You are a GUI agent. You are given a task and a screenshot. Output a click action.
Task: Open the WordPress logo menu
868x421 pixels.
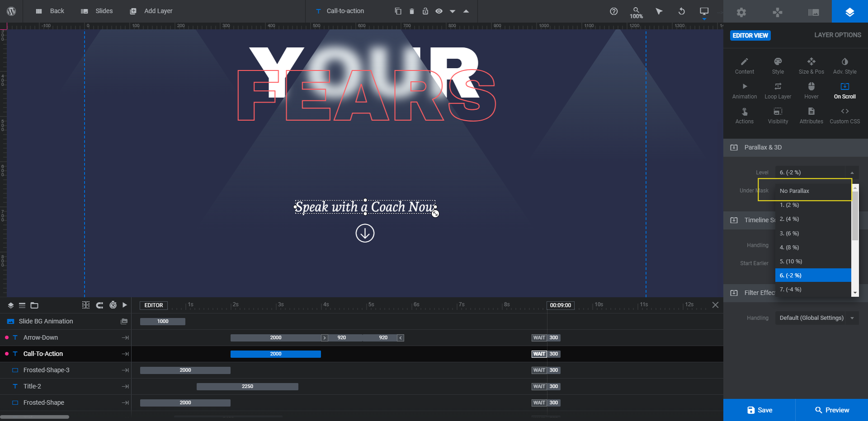pyautogui.click(x=11, y=11)
